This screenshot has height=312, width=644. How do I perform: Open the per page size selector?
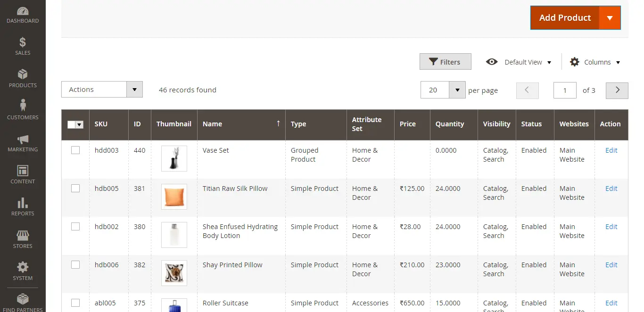[442, 90]
